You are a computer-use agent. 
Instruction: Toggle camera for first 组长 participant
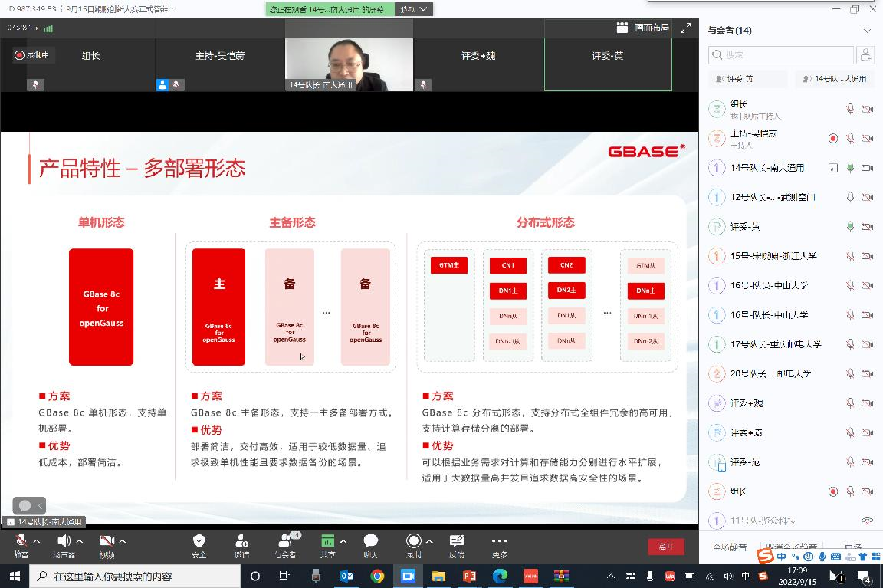point(868,109)
